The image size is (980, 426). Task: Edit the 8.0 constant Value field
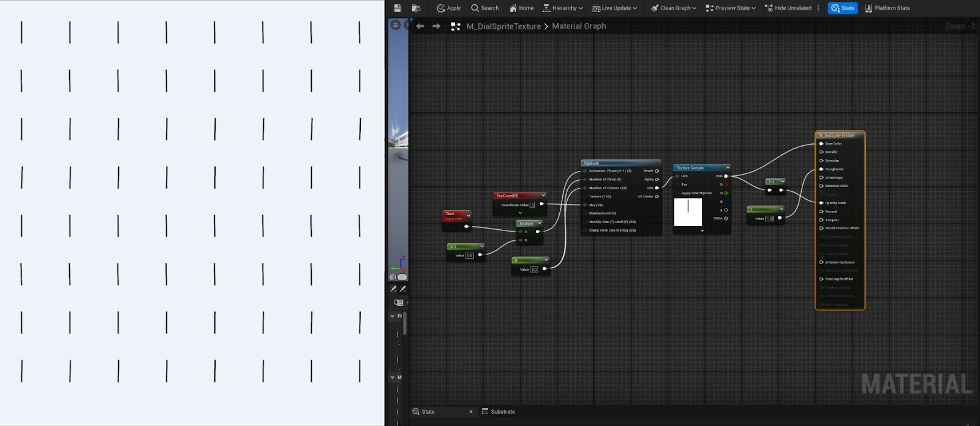[533, 269]
